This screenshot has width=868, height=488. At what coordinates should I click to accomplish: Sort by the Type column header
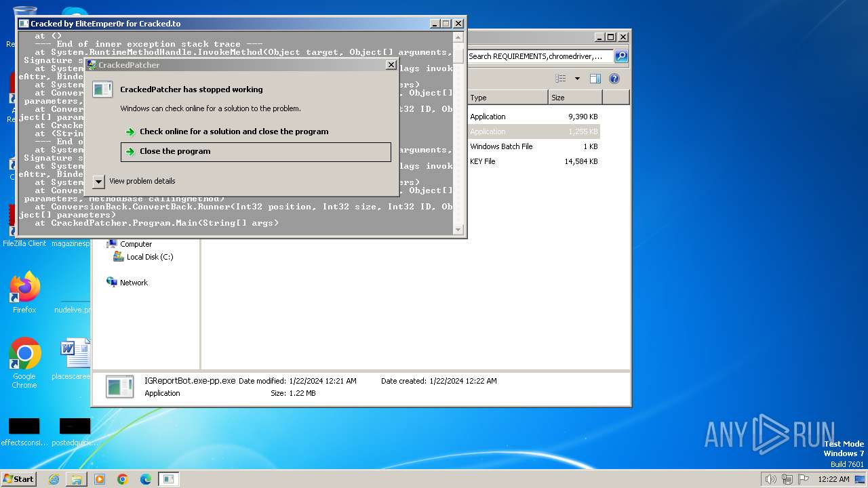[x=507, y=98]
